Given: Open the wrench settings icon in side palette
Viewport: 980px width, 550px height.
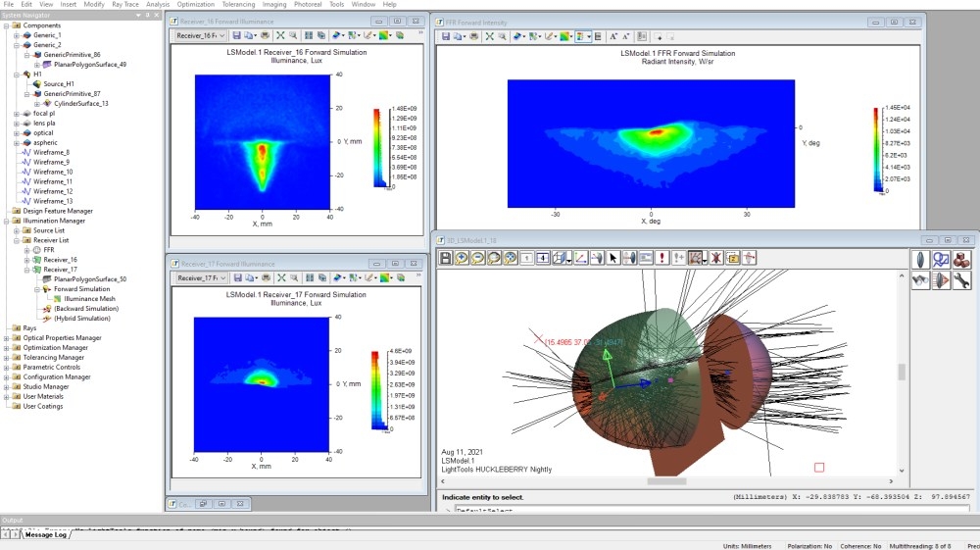Looking at the screenshot, I should point(961,280).
